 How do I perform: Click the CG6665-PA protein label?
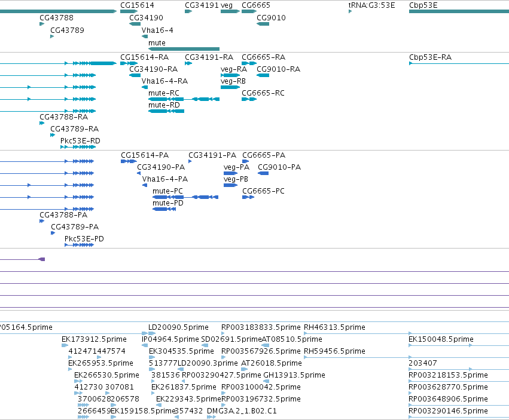[264, 155]
